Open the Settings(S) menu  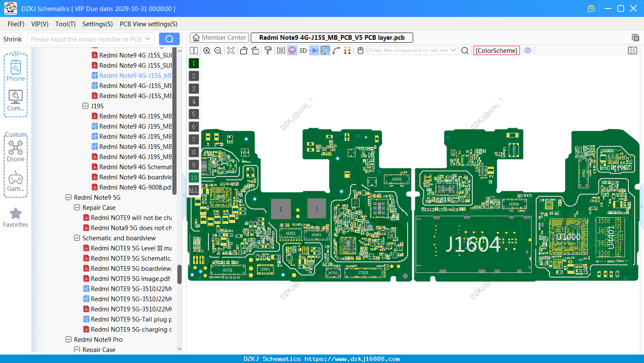tap(98, 24)
